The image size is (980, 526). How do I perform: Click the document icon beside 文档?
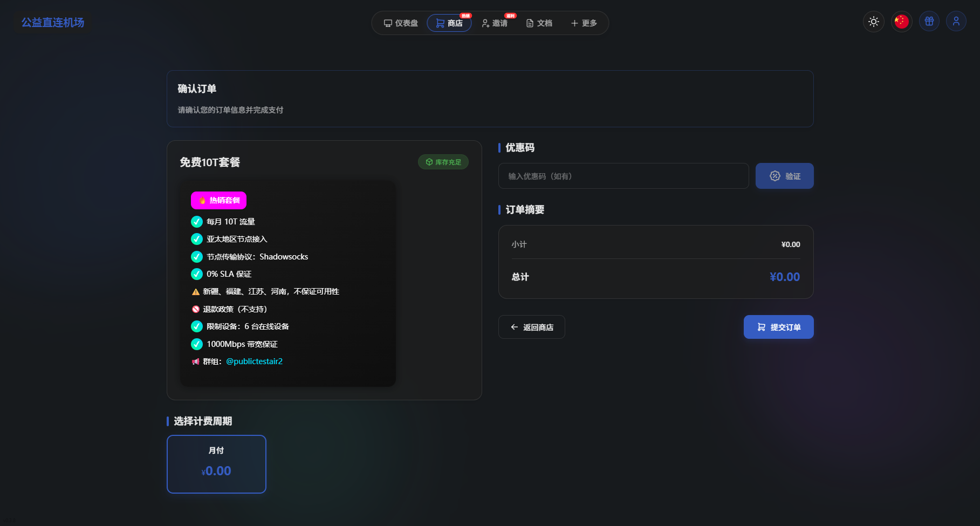(529, 23)
